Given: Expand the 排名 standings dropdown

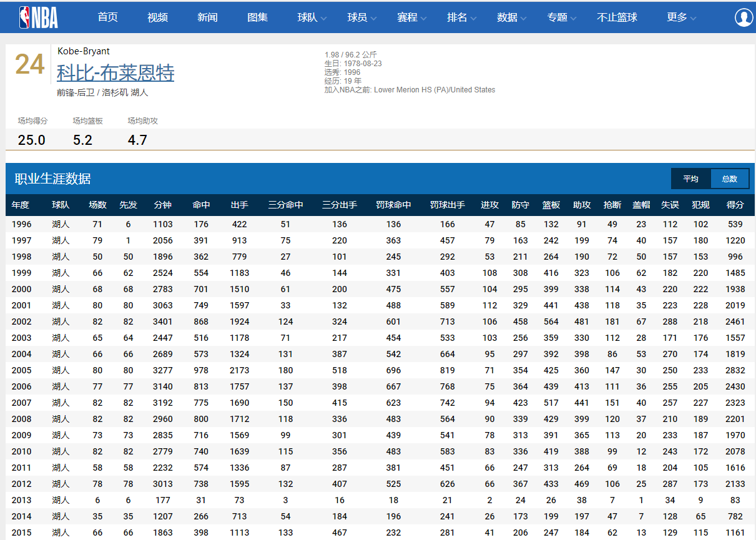Looking at the screenshot, I should pyautogui.click(x=462, y=17).
